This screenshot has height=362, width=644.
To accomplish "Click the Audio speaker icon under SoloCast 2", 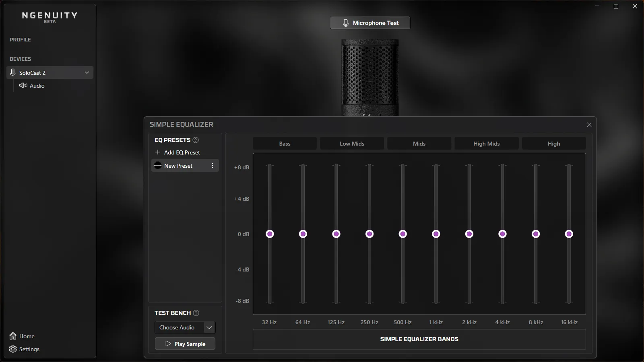I will tap(23, 85).
